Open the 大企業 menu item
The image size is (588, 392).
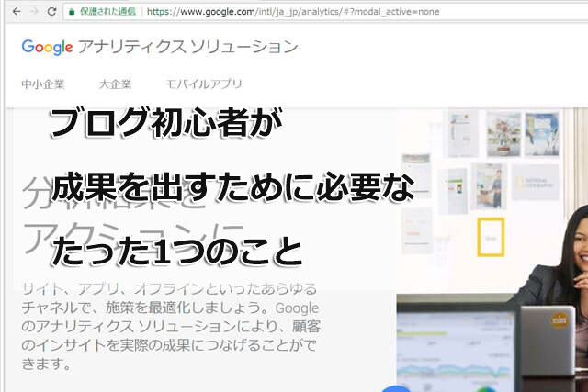(x=115, y=84)
